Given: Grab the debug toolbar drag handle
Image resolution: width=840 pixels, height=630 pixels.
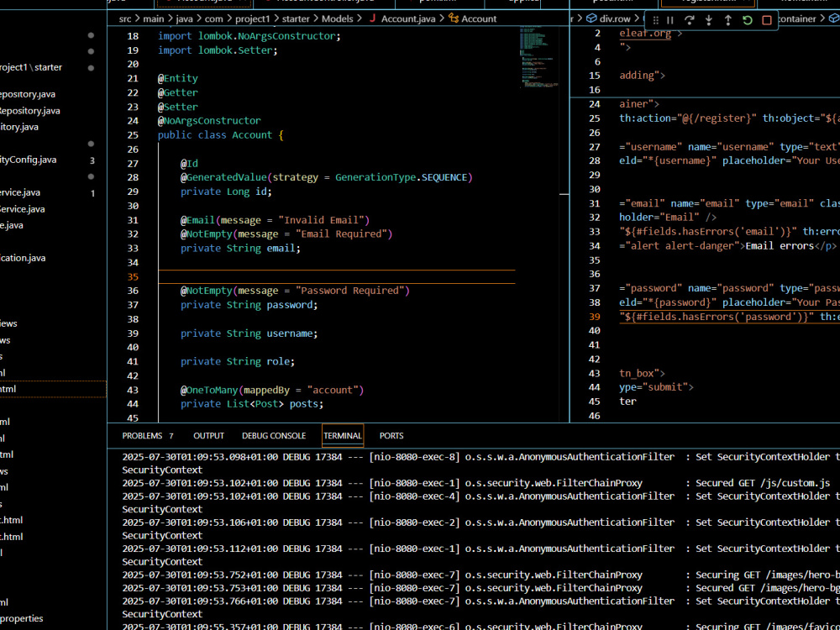Looking at the screenshot, I should click(x=656, y=20).
